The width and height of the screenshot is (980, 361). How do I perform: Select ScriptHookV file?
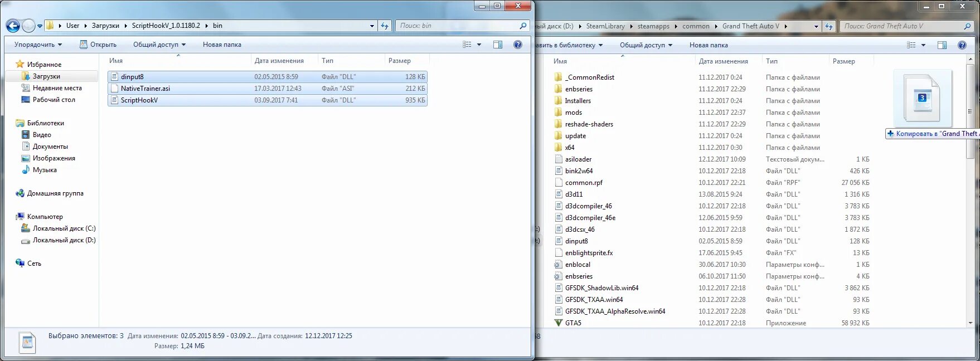[x=268, y=100]
